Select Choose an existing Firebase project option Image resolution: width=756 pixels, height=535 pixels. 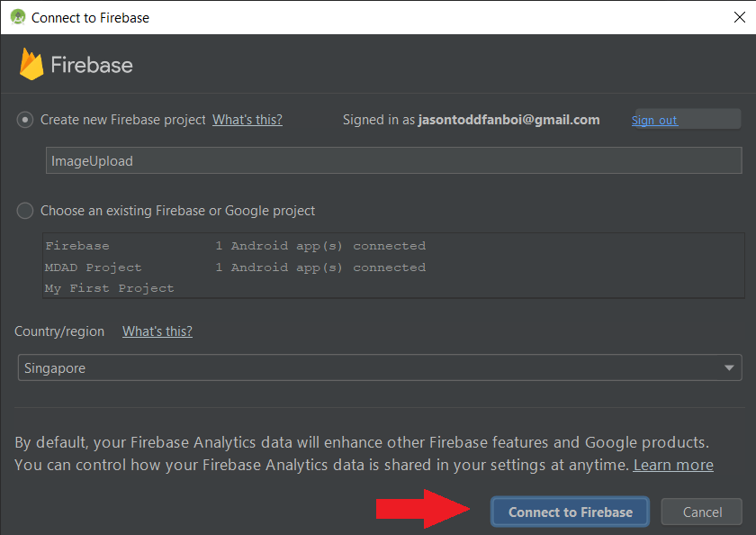(26, 211)
